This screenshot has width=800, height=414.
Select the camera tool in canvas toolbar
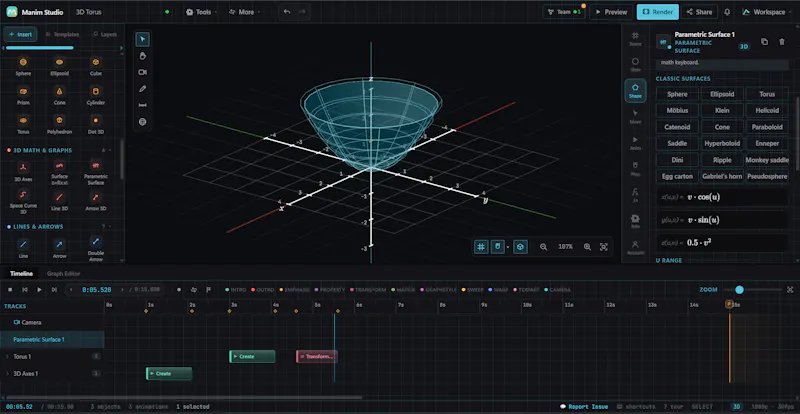point(142,72)
